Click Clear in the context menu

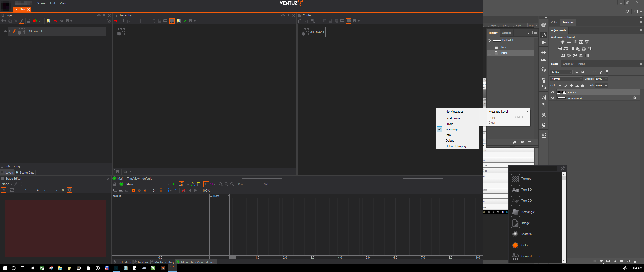[x=492, y=123]
